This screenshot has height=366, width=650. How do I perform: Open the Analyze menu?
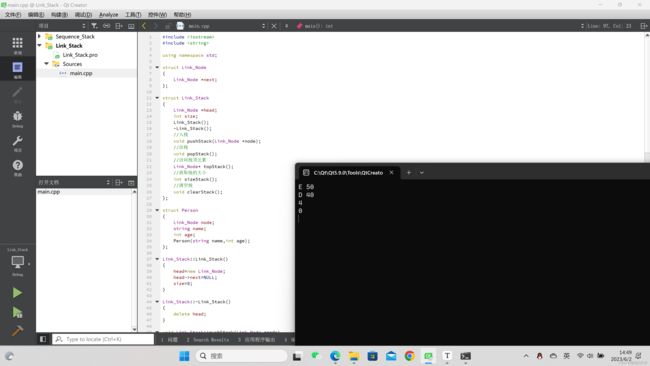pos(109,15)
